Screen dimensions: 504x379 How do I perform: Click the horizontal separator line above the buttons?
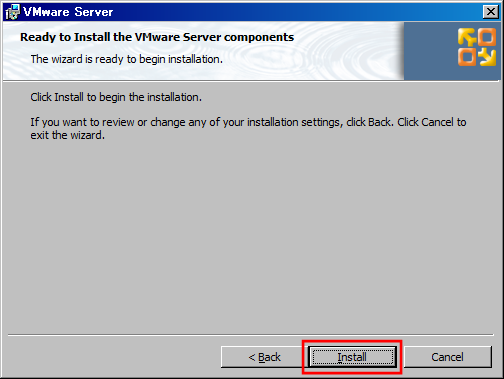[x=251, y=334]
